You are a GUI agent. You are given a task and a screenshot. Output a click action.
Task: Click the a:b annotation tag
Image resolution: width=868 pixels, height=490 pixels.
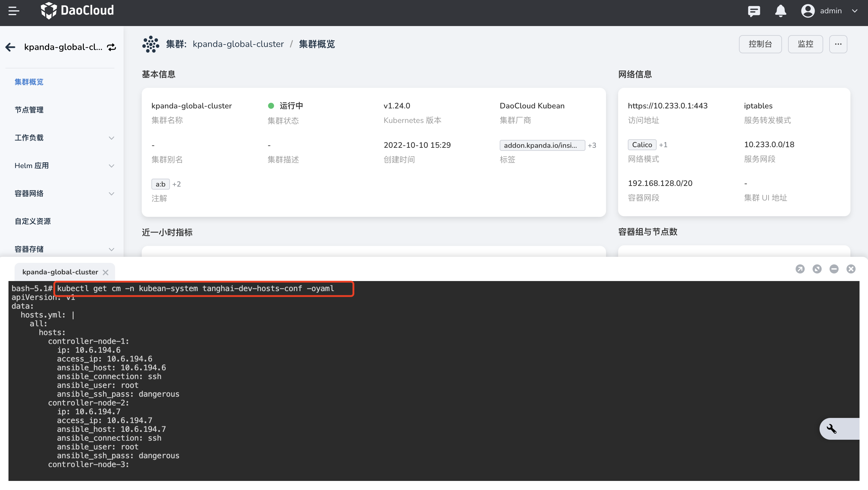click(x=161, y=184)
